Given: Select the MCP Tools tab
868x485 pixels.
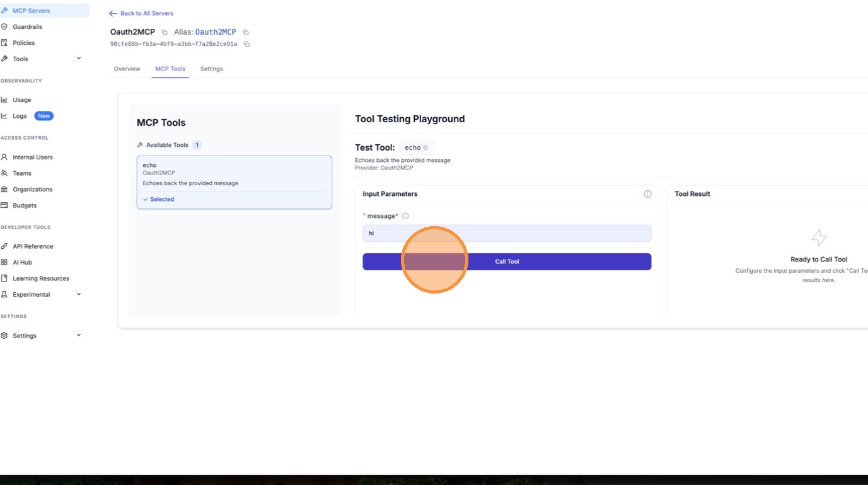Looking at the screenshot, I should coord(170,69).
